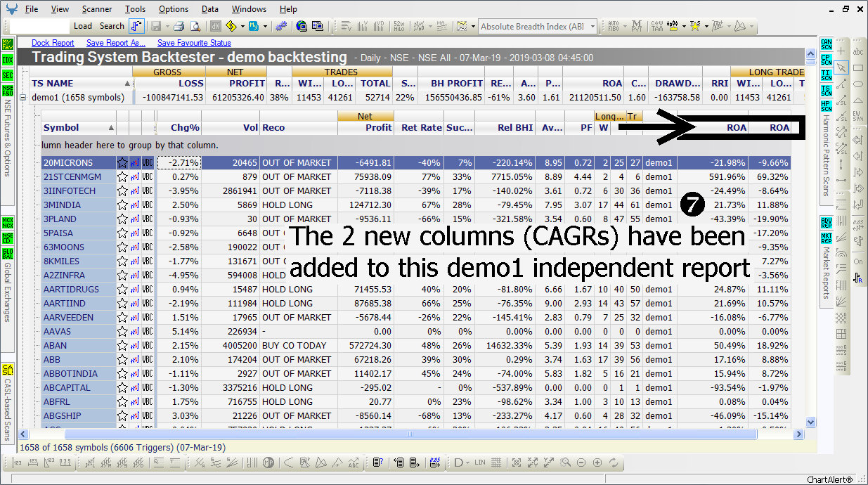
Task: Click the zoom magnifier icon in bottom toolbar
Action: 565,463
